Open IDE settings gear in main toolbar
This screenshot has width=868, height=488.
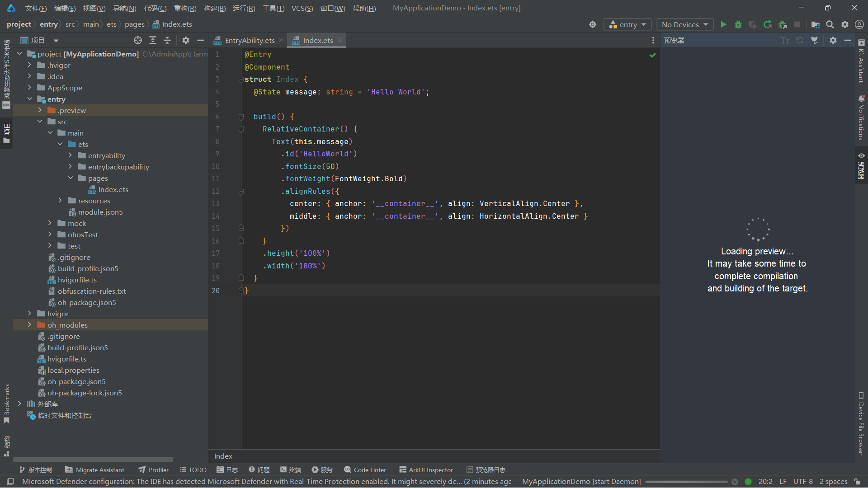[x=844, y=24]
